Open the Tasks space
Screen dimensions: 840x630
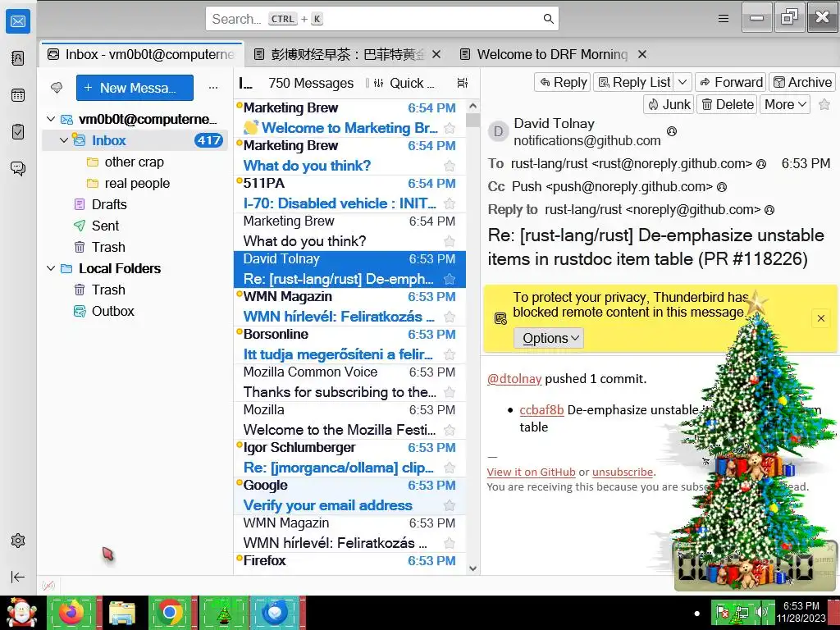(18, 131)
